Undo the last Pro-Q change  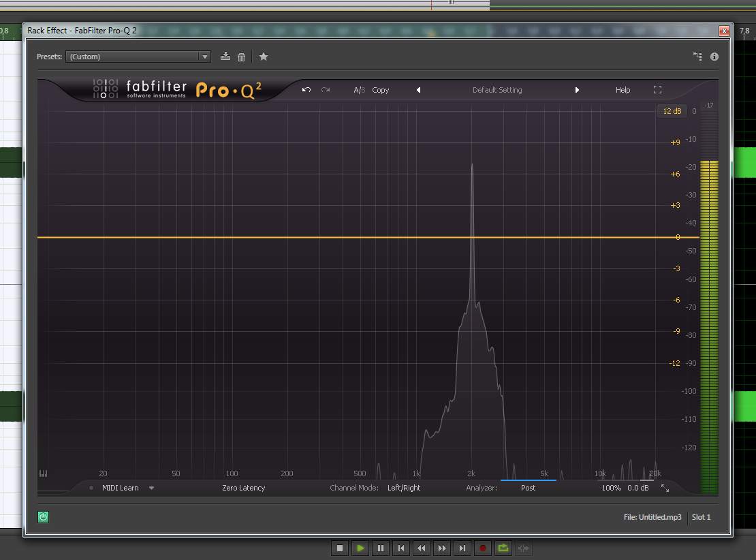click(x=306, y=90)
